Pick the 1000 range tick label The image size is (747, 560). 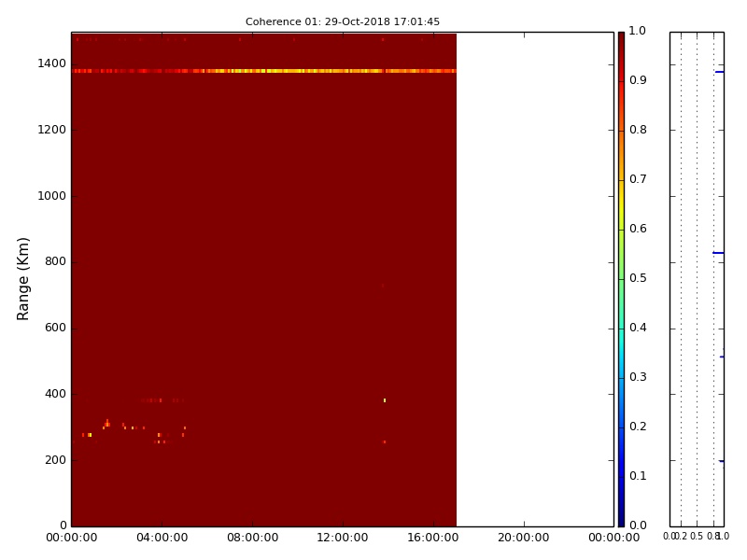point(52,196)
